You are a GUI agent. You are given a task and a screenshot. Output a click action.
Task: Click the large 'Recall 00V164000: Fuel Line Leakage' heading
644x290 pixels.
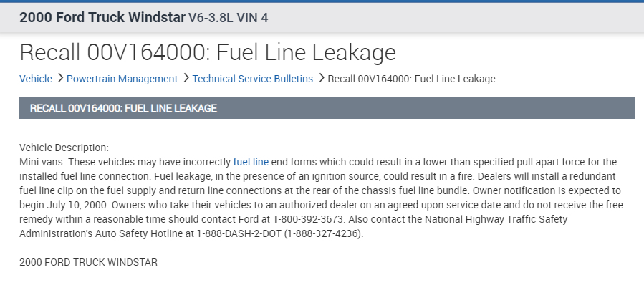208,52
